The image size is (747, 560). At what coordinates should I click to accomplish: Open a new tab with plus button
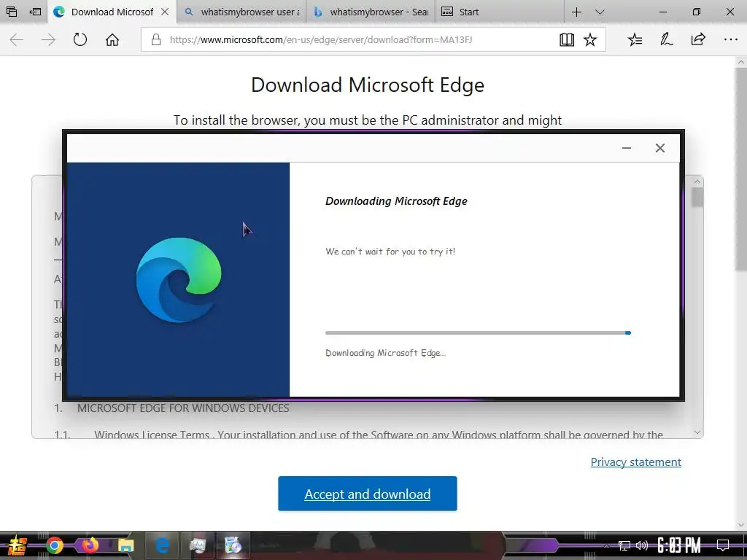[x=576, y=12]
